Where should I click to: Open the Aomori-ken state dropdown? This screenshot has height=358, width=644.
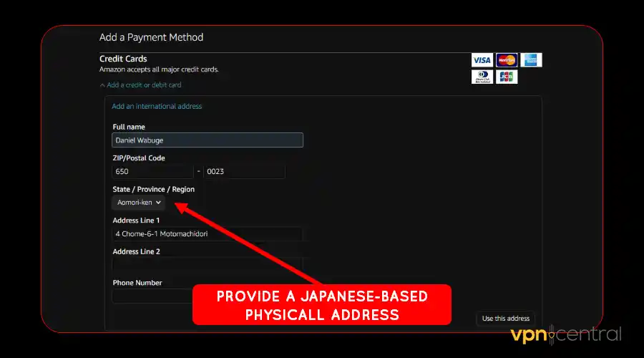tap(138, 202)
